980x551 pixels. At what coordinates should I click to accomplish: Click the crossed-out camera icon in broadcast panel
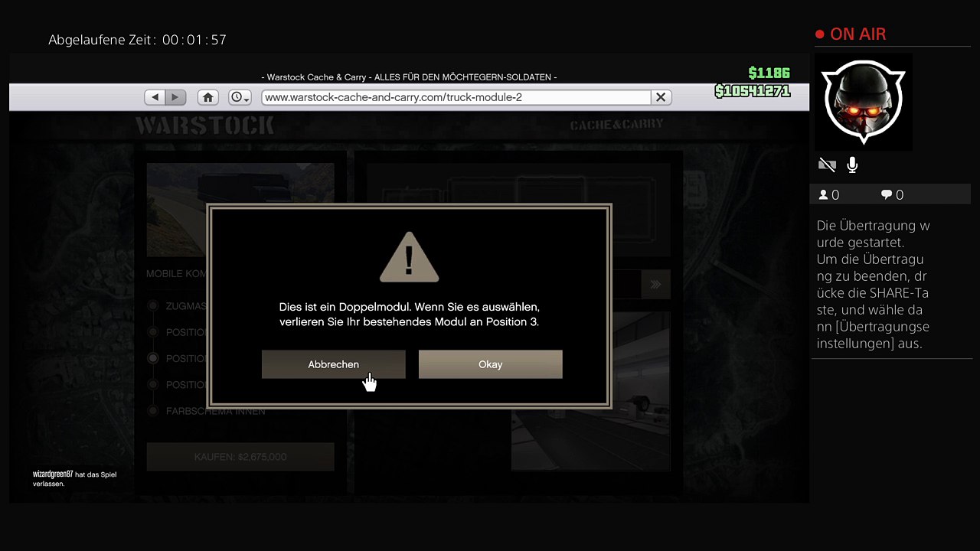[827, 165]
